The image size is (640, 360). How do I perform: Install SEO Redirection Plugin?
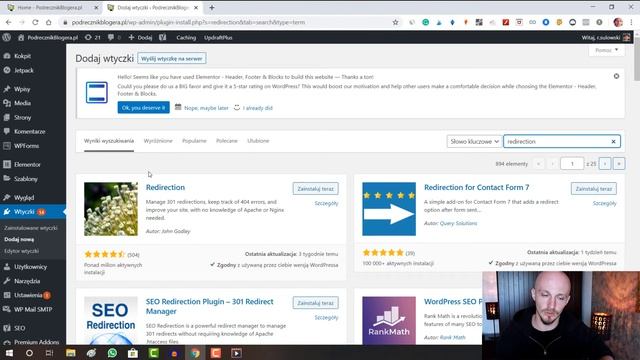[316, 303]
